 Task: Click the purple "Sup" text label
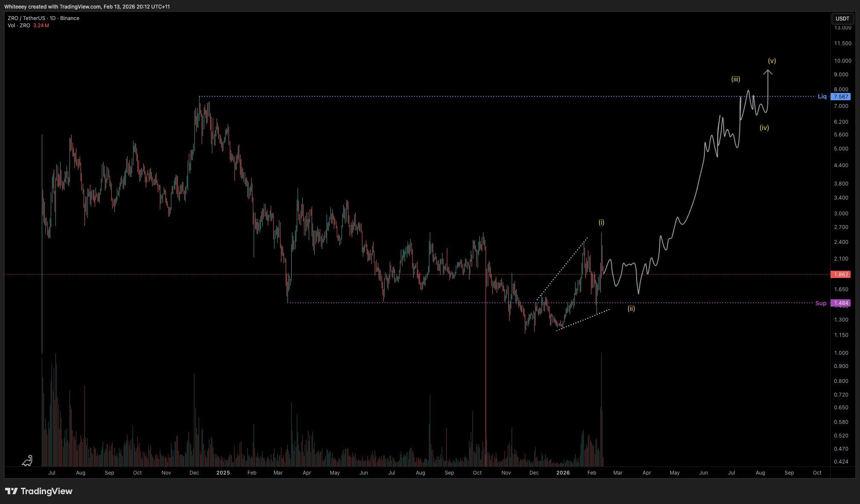click(x=820, y=303)
